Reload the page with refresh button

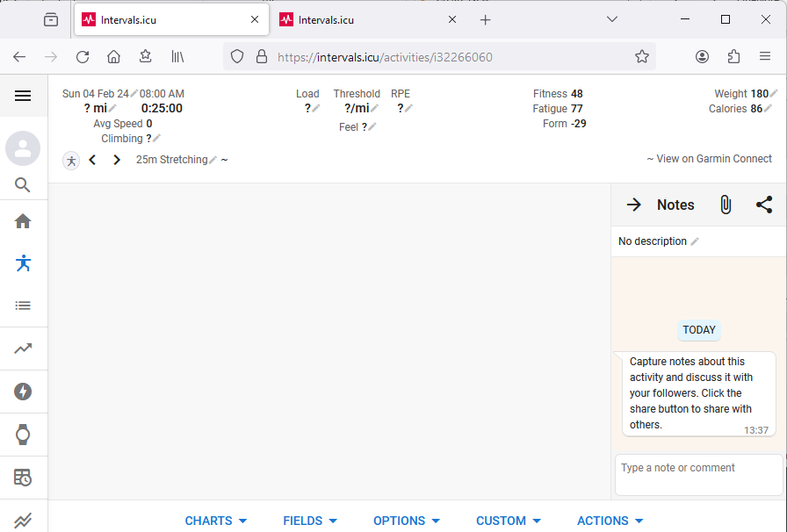(83, 57)
